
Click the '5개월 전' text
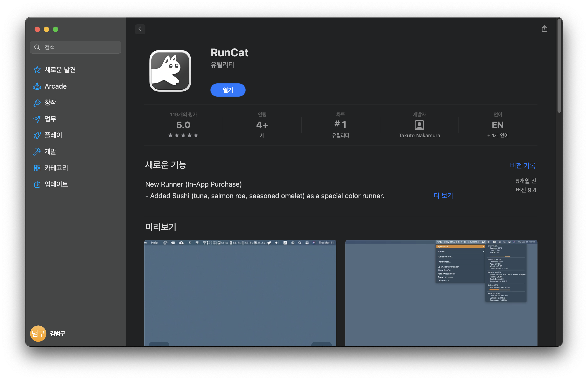pyautogui.click(x=526, y=181)
